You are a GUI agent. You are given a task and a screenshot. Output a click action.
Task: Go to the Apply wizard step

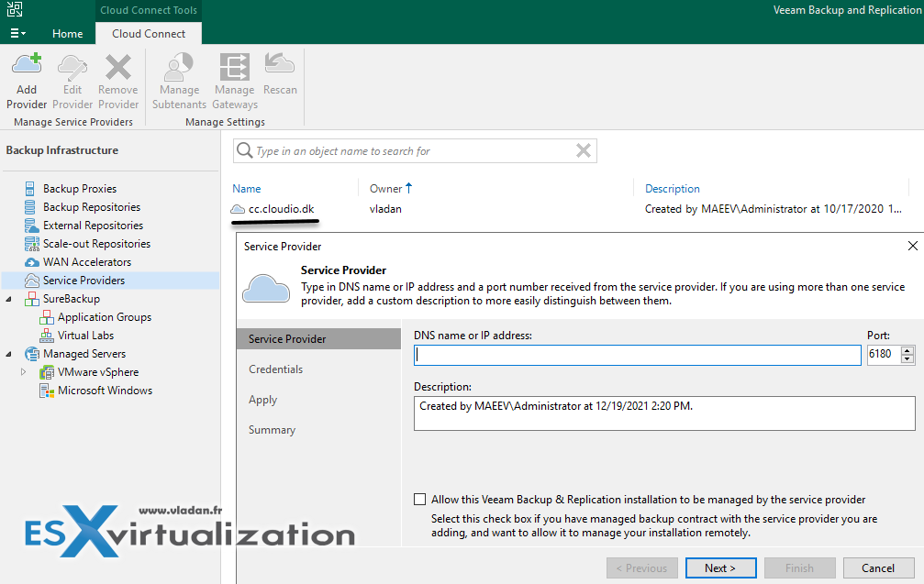click(x=262, y=400)
